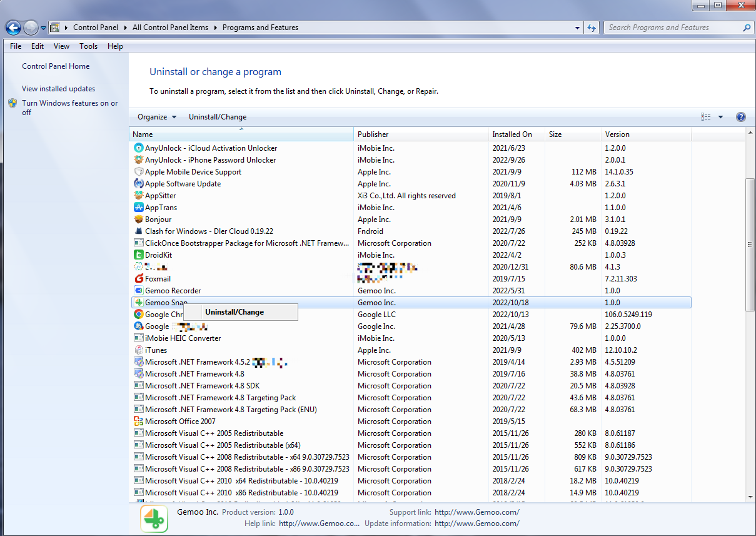
Task: Click the AppTrans program icon
Action: [x=139, y=208]
